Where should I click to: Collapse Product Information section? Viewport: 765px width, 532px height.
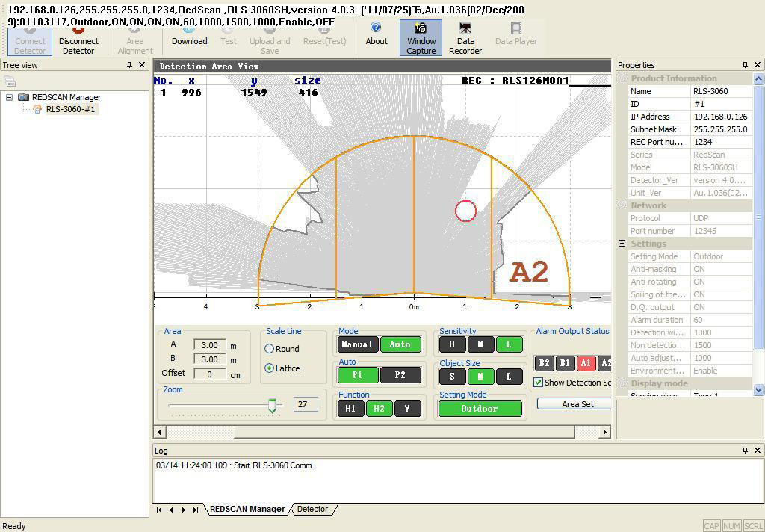pos(622,78)
